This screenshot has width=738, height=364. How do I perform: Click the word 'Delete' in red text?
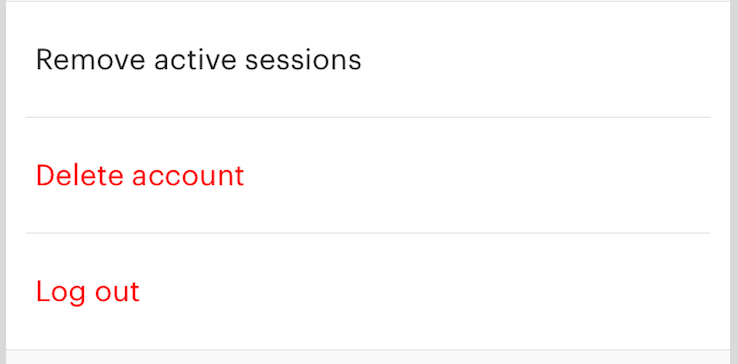tap(80, 176)
